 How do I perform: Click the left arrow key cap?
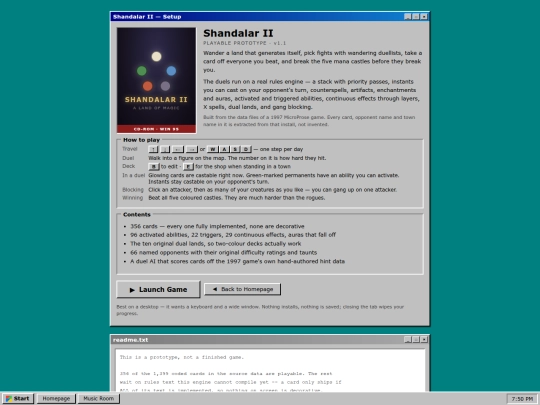click(x=178, y=149)
